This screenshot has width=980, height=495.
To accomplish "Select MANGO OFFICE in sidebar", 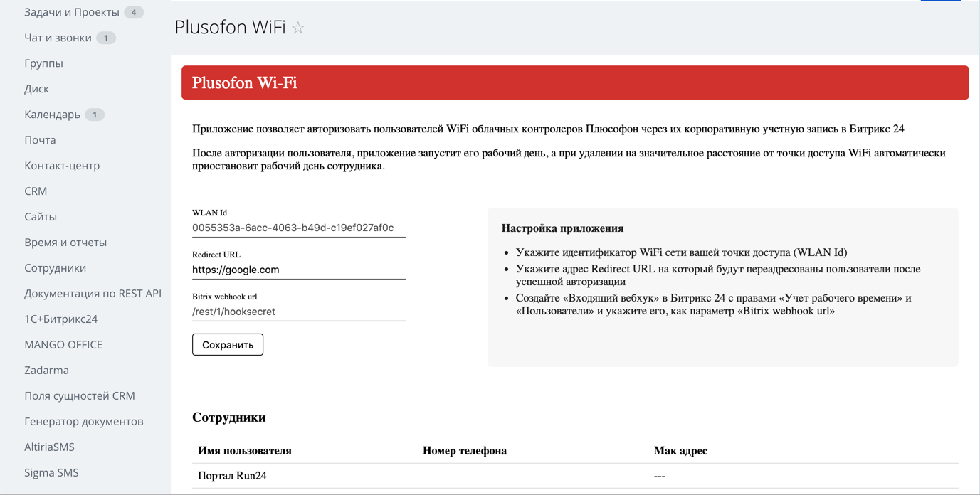I will pyautogui.click(x=63, y=345).
